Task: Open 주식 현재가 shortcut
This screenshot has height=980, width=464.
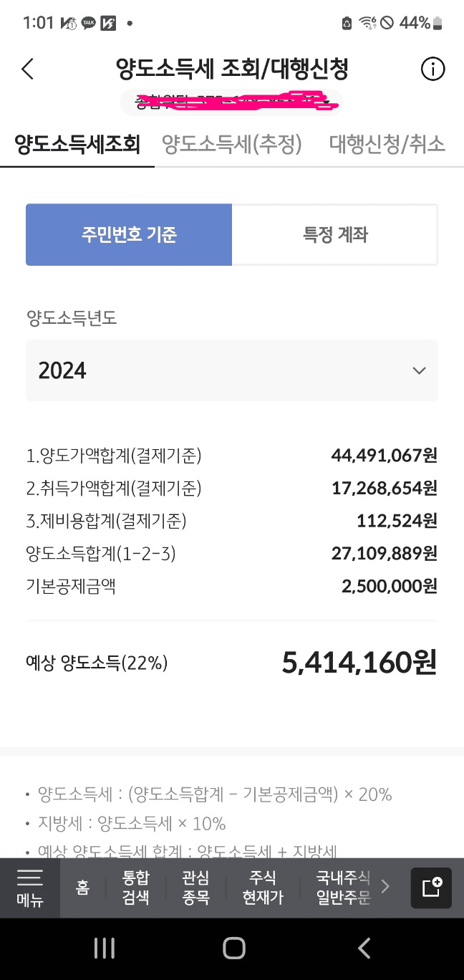Action: point(263,888)
